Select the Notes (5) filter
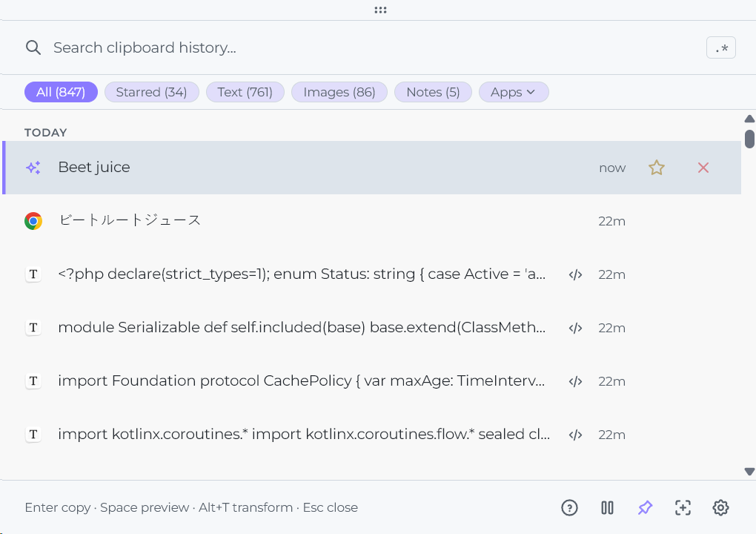 (x=433, y=92)
